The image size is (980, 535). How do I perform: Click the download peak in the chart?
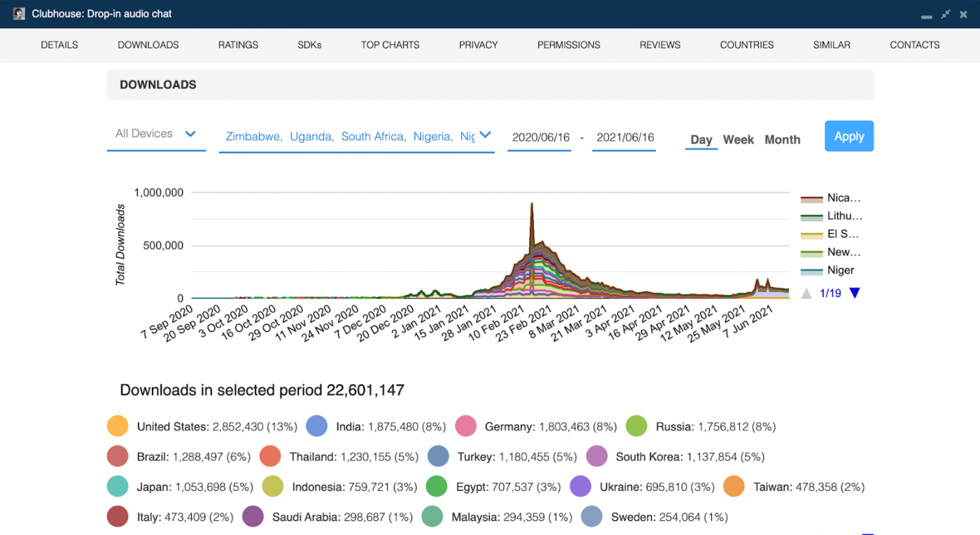(x=532, y=204)
